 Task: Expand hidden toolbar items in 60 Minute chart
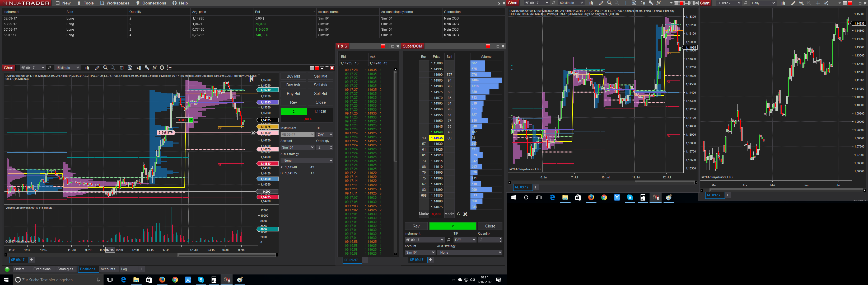(x=671, y=3)
